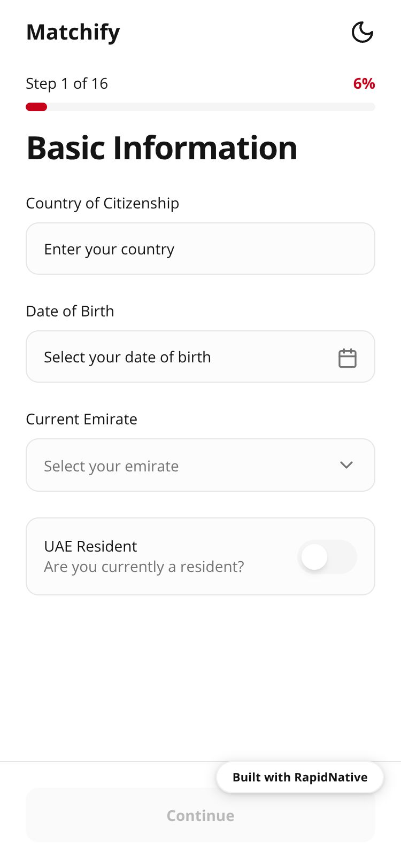
Task: Click the red step progress bar
Action: coord(36,107)
